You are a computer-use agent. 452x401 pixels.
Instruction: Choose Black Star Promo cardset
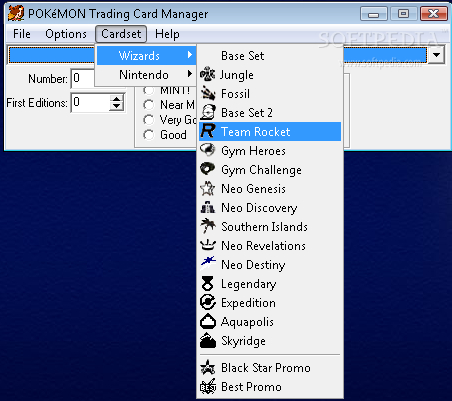(x=270, y=368)
